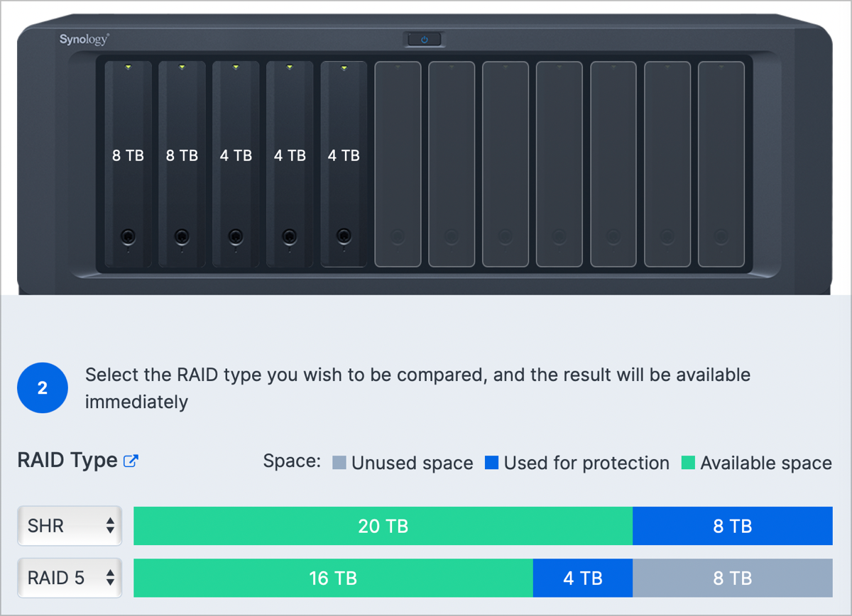Click the SHR 20 TB available space bar
The image size is (852, 616).
(383, 526)
